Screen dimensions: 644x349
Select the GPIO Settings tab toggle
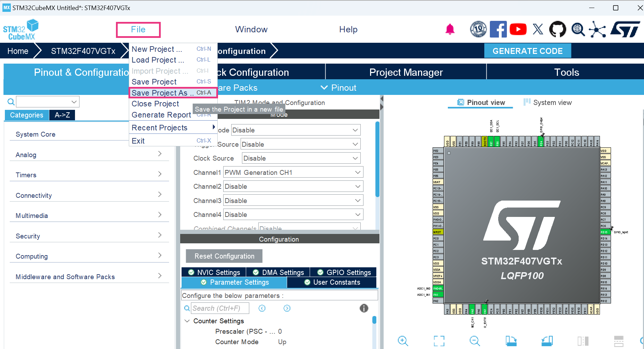[343, 272]
